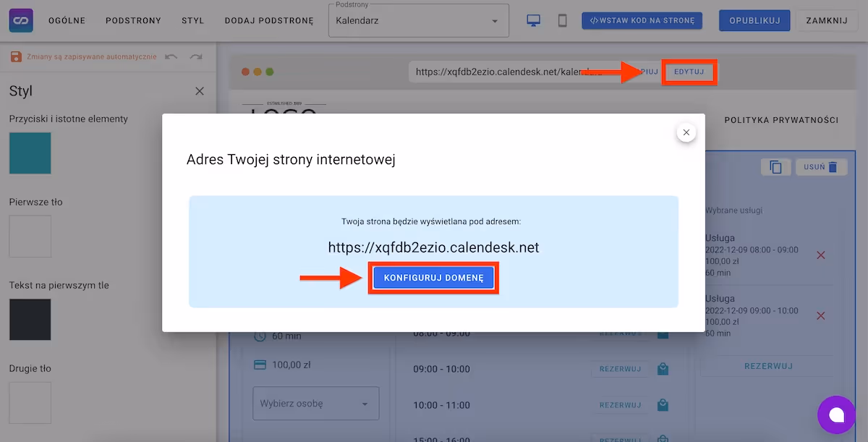This screenshot has width=868, height=442.
Task: Click the redo arrow icon
Action: [x=195, y=56]
